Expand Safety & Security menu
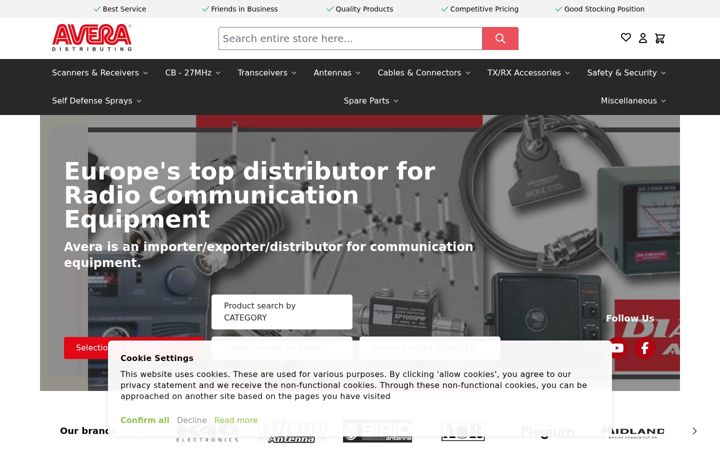The image size is (720, 450). (626, 73)
